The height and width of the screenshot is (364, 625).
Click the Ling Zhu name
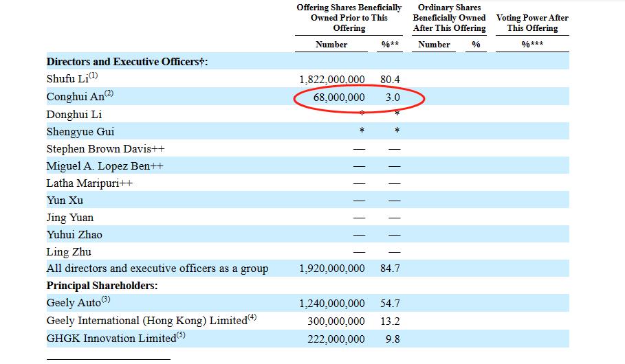point(69,252)
